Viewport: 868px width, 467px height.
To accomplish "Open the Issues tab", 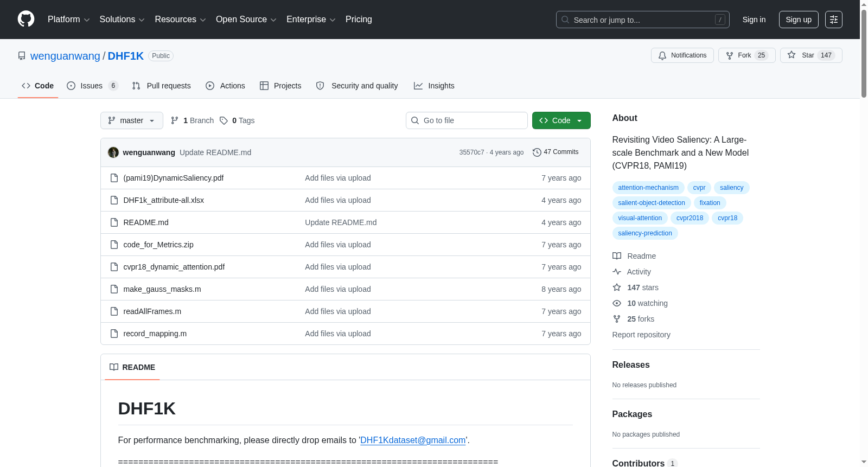I will point(92,86).
